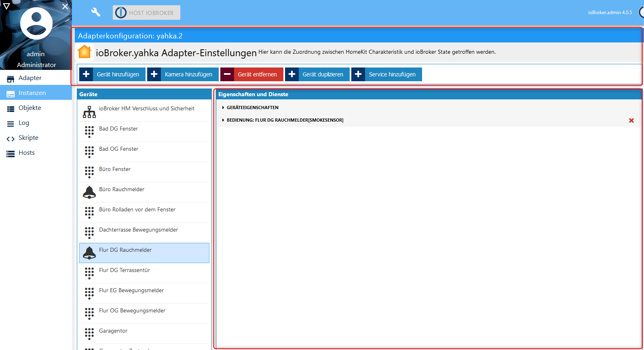Click plus icon on Gerät duplizieren
The width and height of the screenshot is (644, 350).
click(x=292, y=74)
